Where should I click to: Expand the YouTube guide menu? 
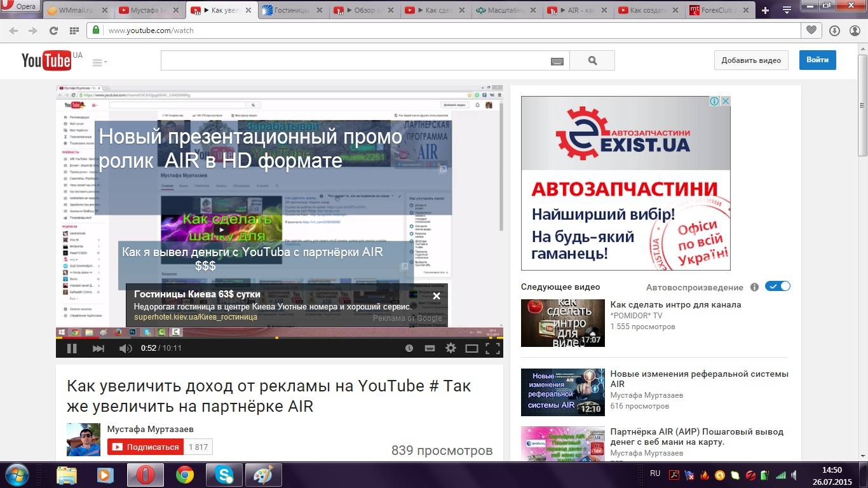pyautogui.click(x=99, y=62)
